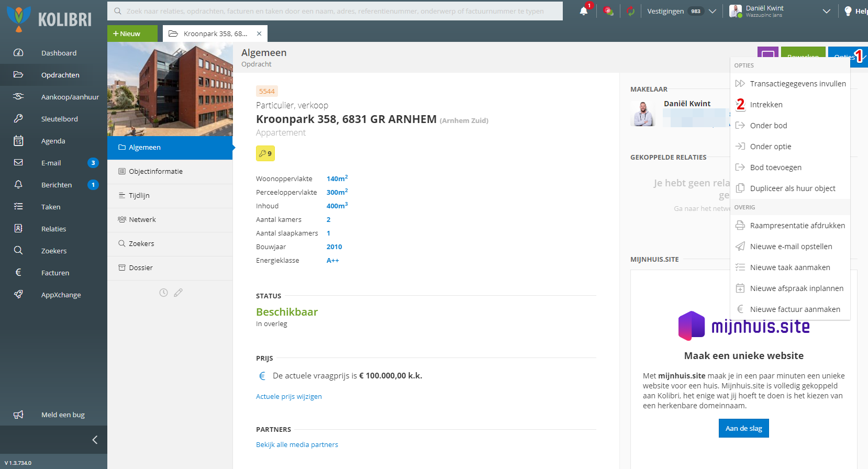
Task: Open Daniël Kwint user menu
Action: coord(780,11)
